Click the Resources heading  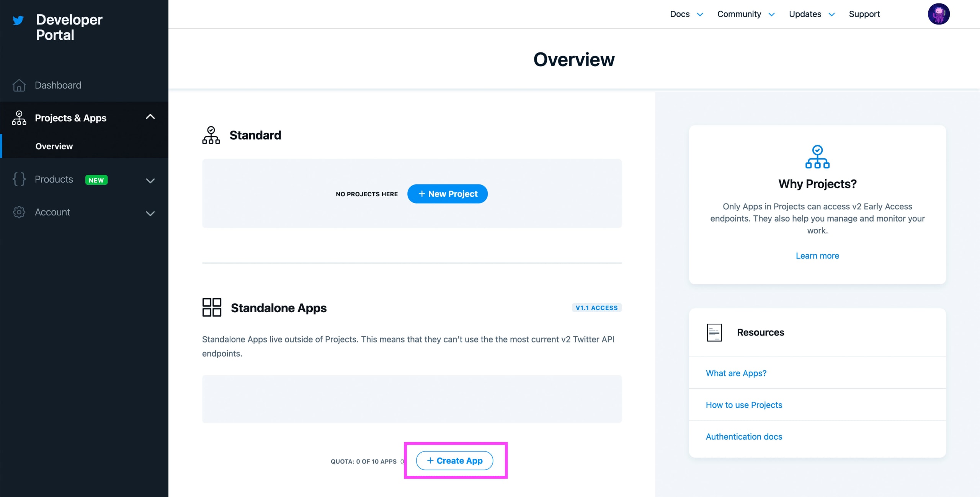click(760, 332)
